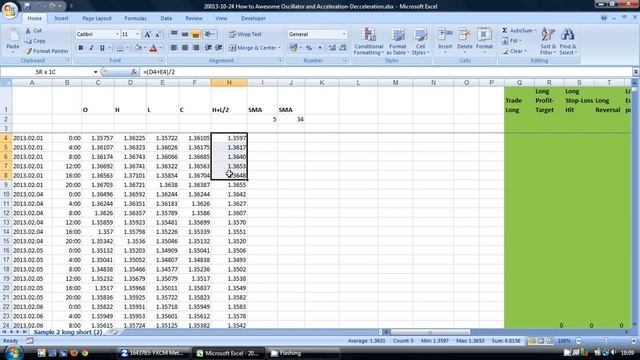Click Decrease Indent icon
Screen dimensions: 640x360
208,48
